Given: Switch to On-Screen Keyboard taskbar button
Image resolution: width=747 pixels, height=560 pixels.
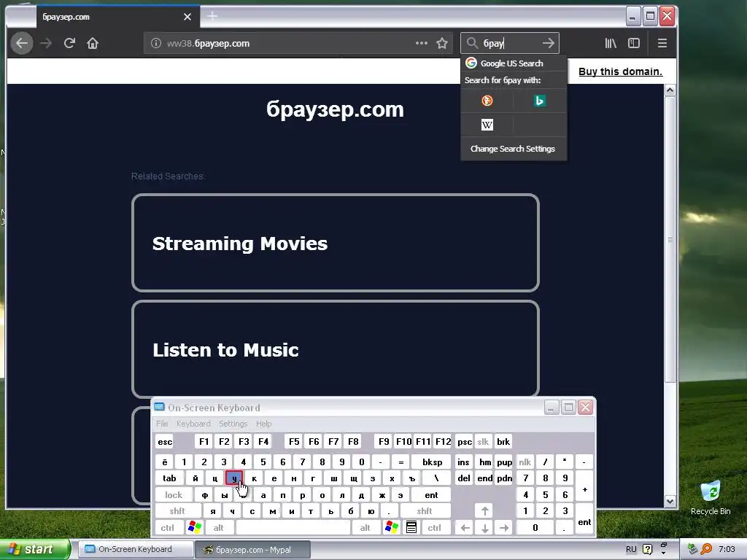Looking at the screenshot, I should [135, 549].
